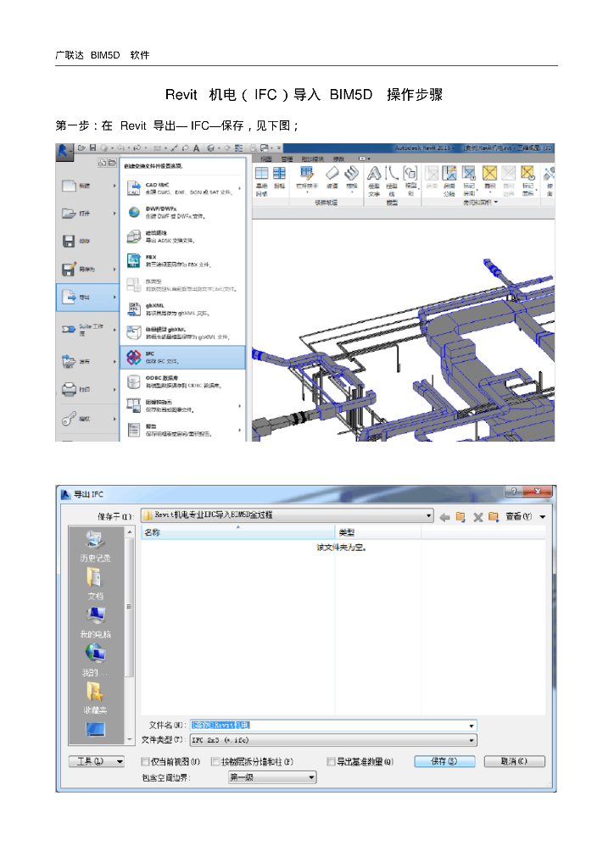Click the delete icon in dialog toolbar
The width and height of the screenshot is (614, 868).
(477, 516)
